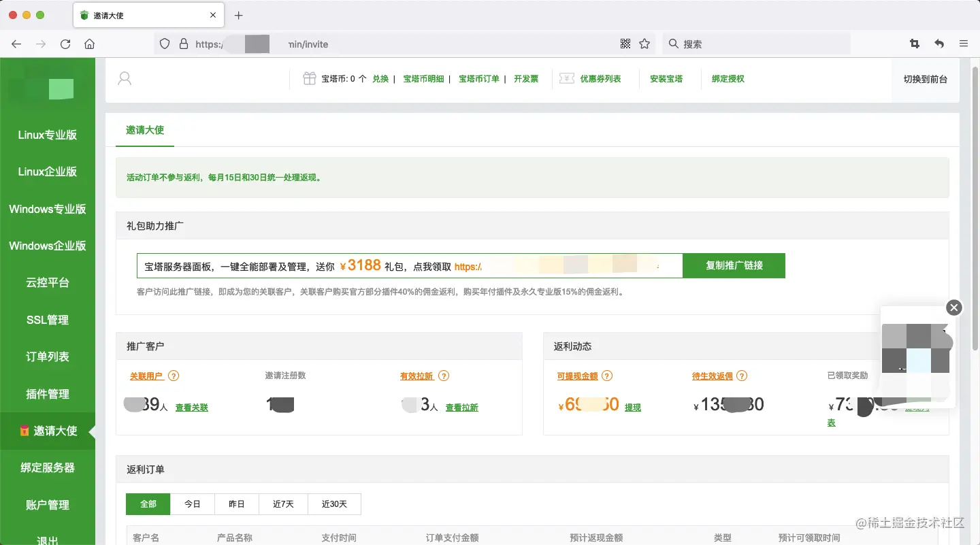Click the 切换到前台 button
Viewport: 980px width, 545px height.
(925, 78)
